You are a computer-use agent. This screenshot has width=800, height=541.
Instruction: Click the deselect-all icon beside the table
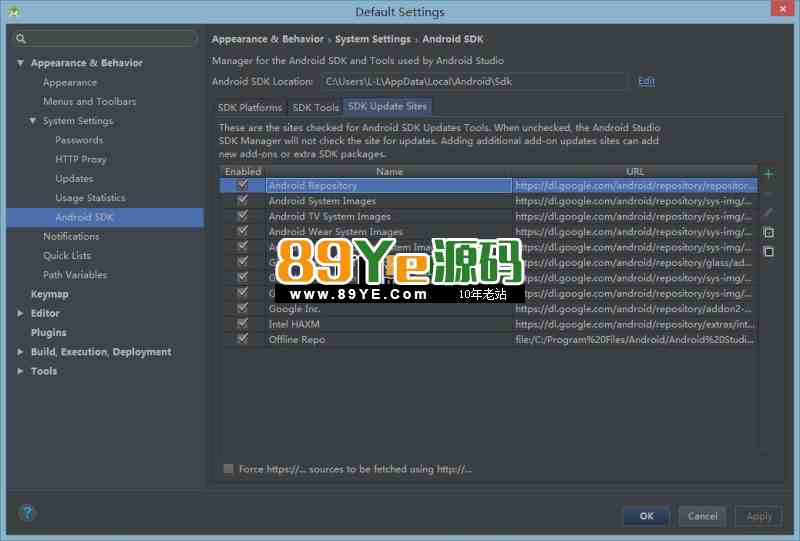coord(768,251)
